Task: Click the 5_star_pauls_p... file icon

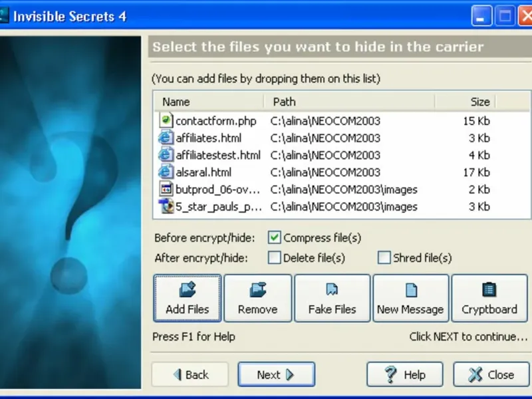Action: click(166, 206)
